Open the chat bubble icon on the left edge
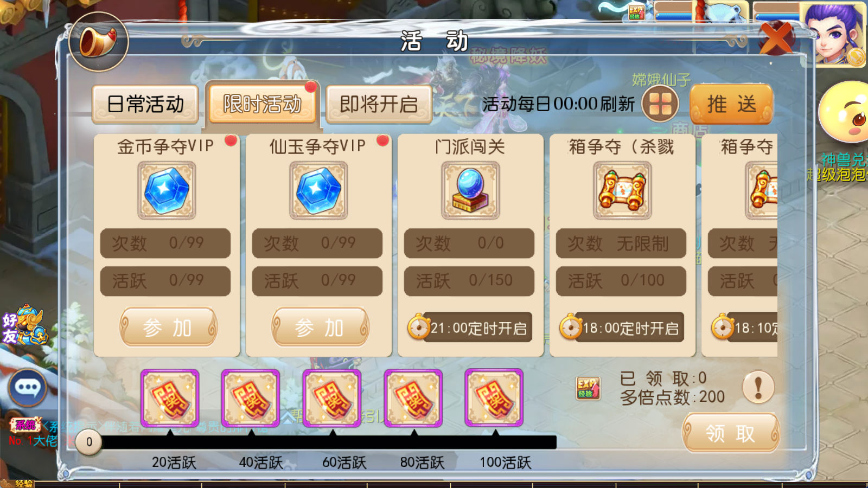 (27, 387)
